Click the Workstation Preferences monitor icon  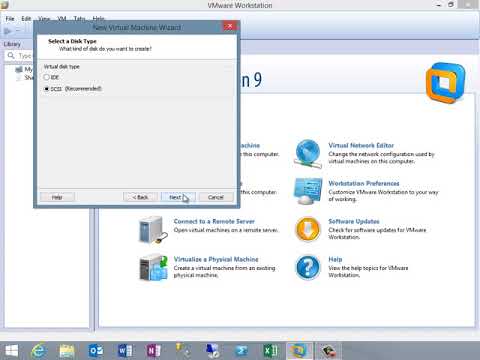coord(308,191)
